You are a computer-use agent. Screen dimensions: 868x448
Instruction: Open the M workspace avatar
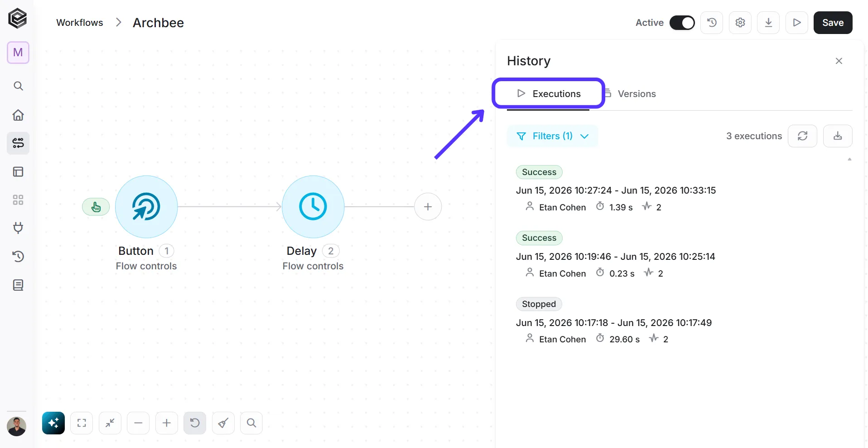click(x=18, y=53)
